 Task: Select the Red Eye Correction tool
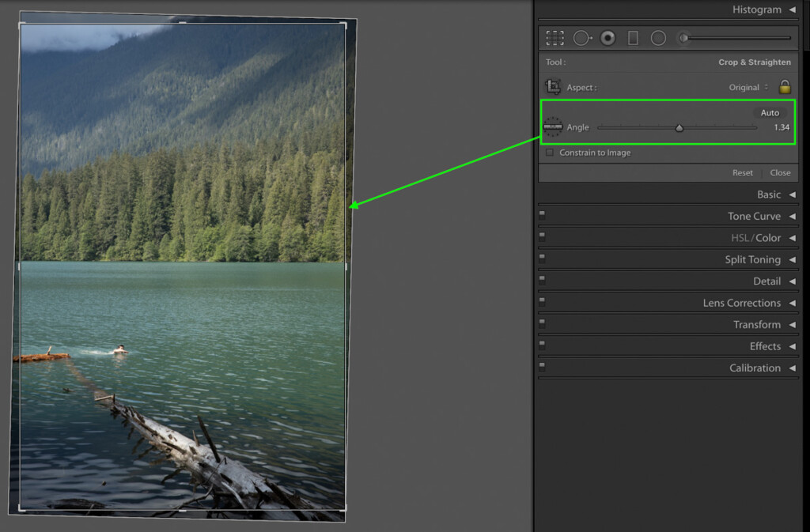point(608,38)
